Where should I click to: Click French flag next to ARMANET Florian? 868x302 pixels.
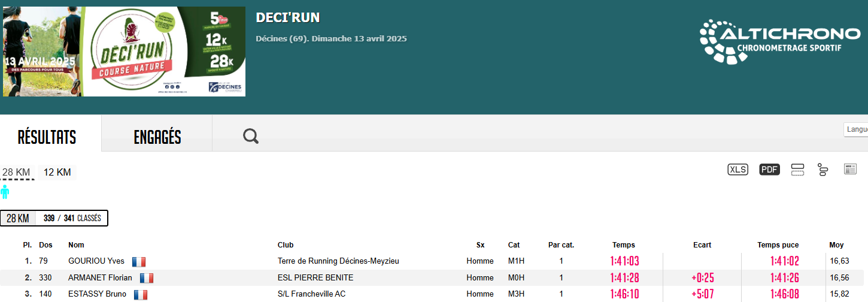[147, 278]
